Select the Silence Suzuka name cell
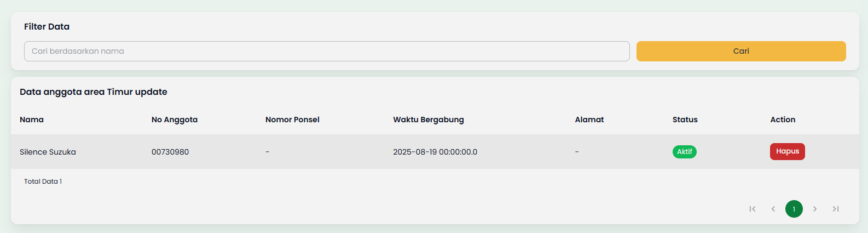Screen dimensions: 868x233 coord(48,152)
